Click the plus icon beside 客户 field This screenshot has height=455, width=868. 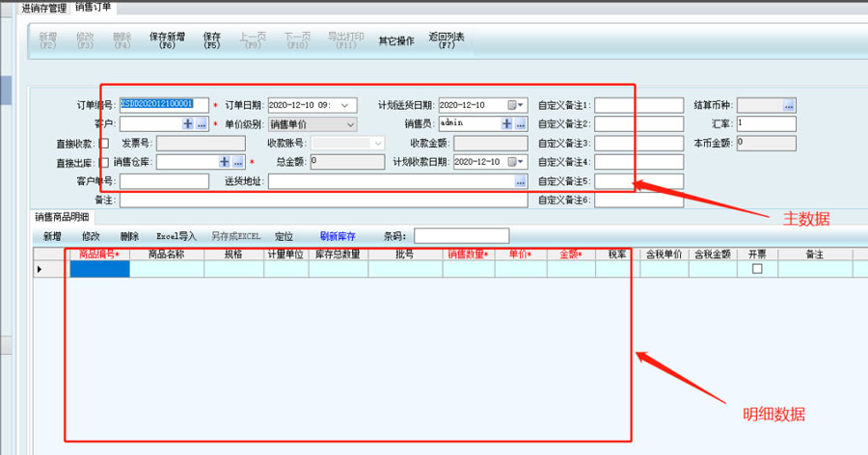point(188,124)
